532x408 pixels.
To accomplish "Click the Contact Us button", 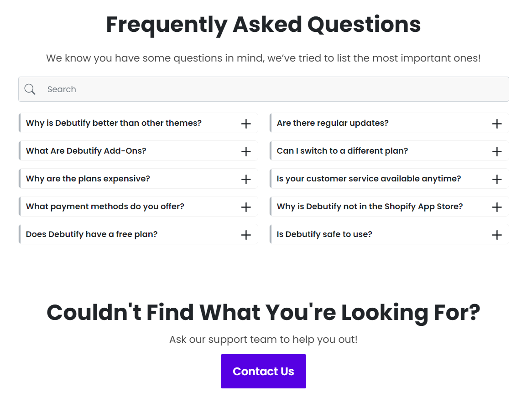I will (x=263, y=371).
